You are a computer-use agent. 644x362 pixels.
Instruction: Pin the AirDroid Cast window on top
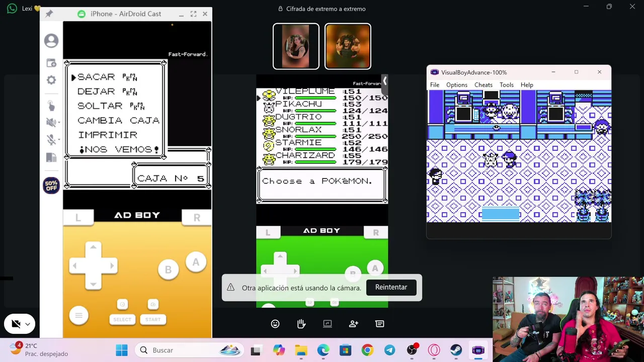coord(49,14)
